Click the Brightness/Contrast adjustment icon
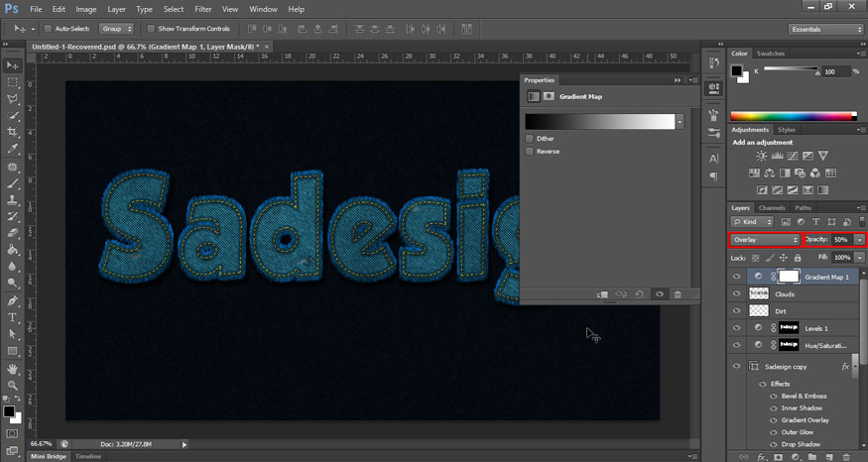 (762, 156)
